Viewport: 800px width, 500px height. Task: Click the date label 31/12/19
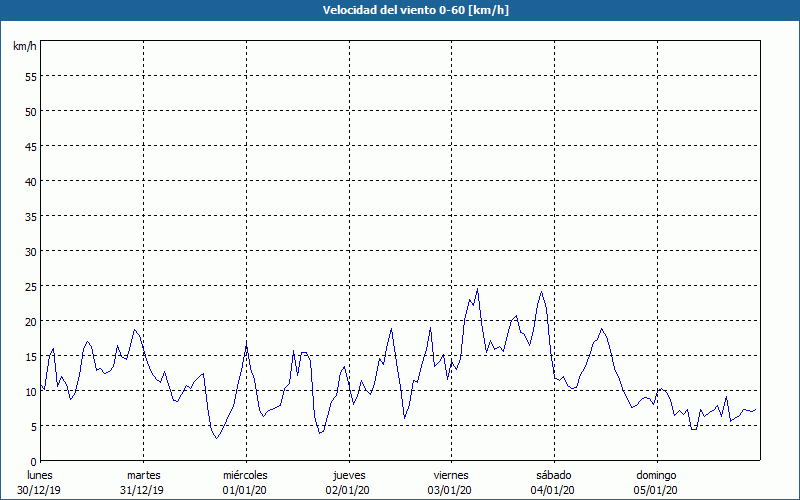click(142, 490)
